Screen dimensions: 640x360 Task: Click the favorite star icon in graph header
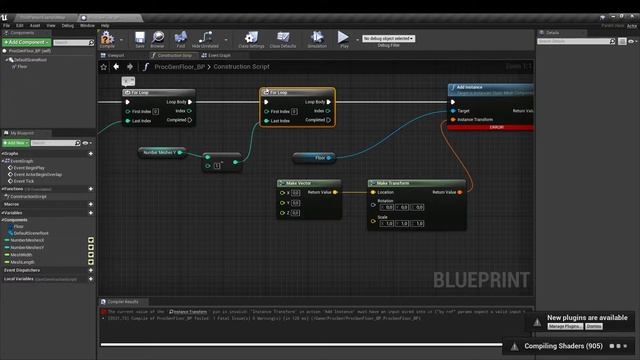pos(104,67)
